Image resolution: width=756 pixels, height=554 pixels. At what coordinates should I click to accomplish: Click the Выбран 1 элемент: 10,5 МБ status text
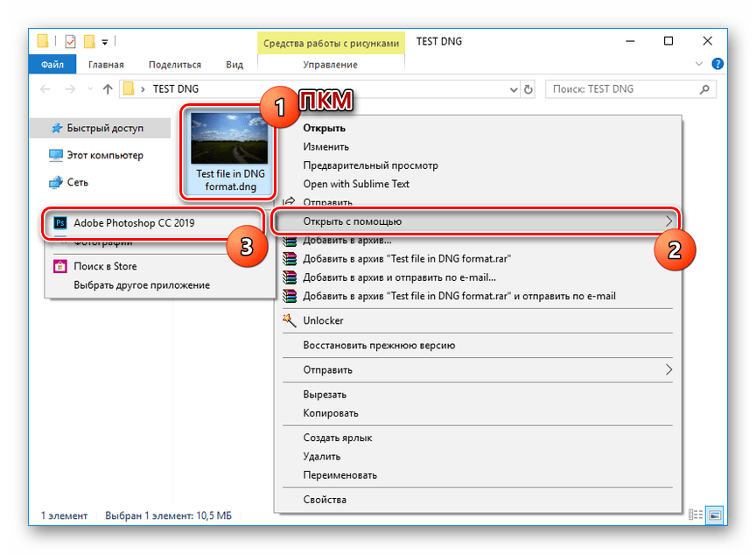click(x=168, y=515)
